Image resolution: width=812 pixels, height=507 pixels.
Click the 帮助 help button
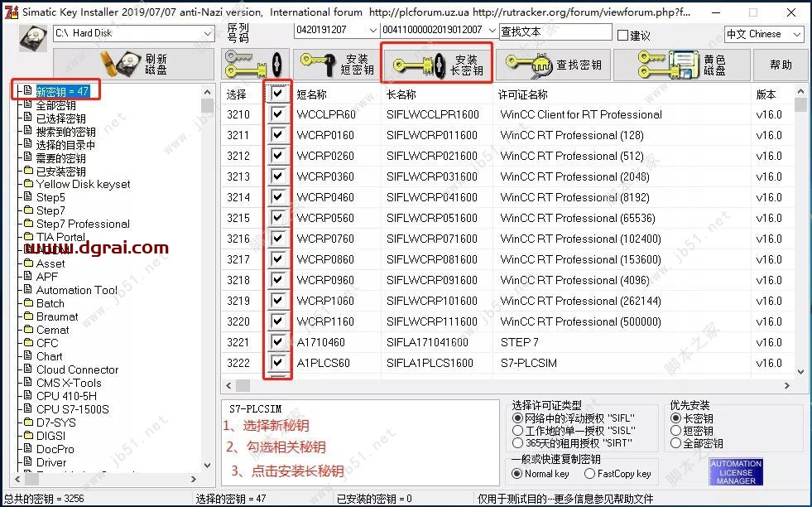click(x=781, y=65)
